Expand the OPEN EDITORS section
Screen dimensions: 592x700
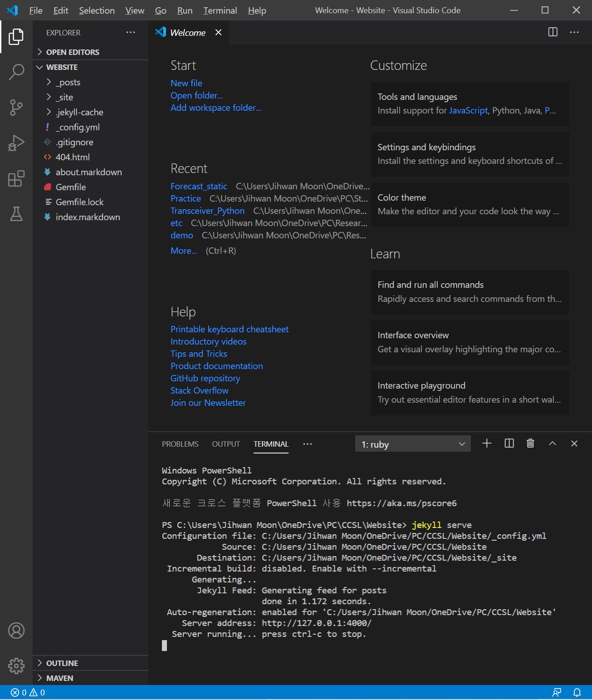(91, 52)
